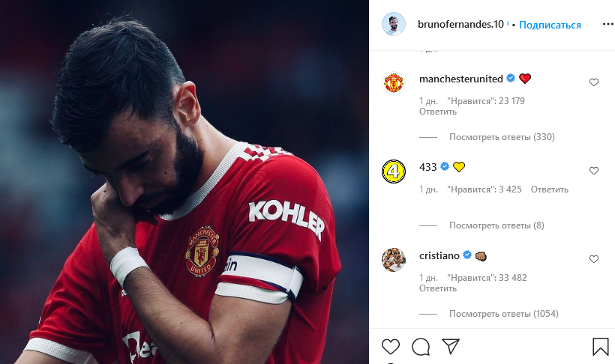Open the comment speech bubble icon
This screenshot has width=615, height=364.
tap(421, 347)
